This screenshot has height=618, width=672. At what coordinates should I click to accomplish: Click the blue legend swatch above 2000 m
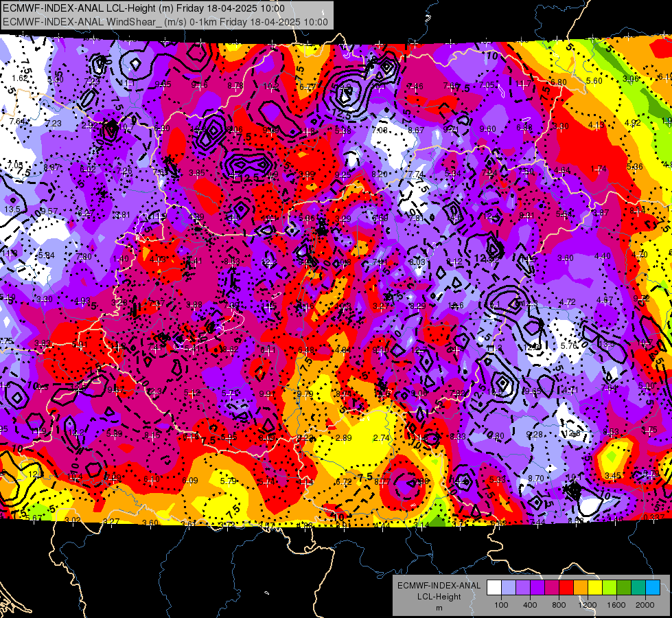click(x=652, y=588)
